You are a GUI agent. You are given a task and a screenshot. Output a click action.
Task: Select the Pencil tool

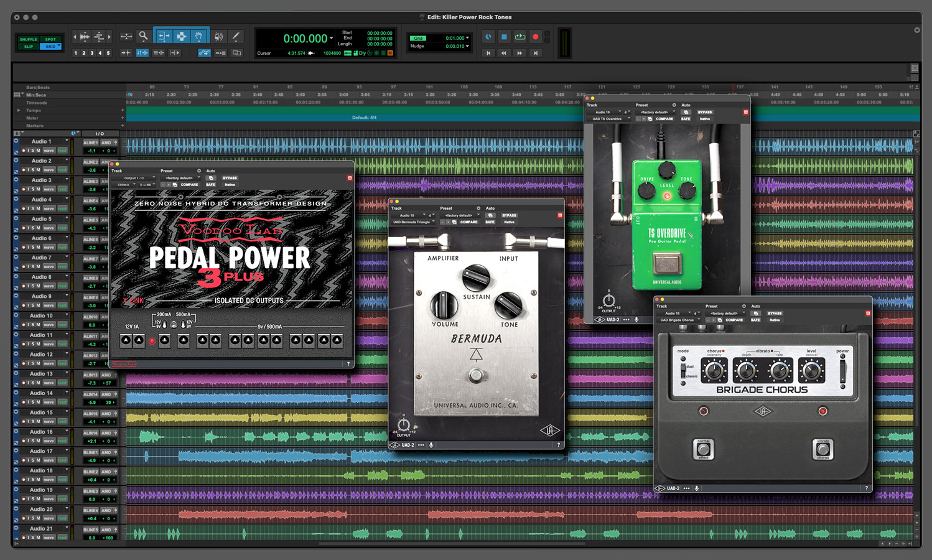click(235, 36)
